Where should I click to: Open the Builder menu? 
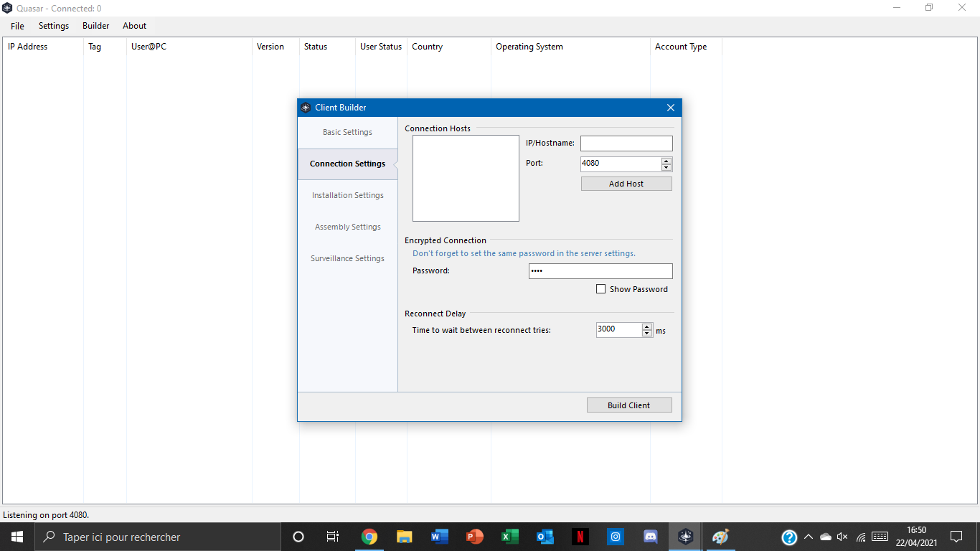tap(96, 26)
